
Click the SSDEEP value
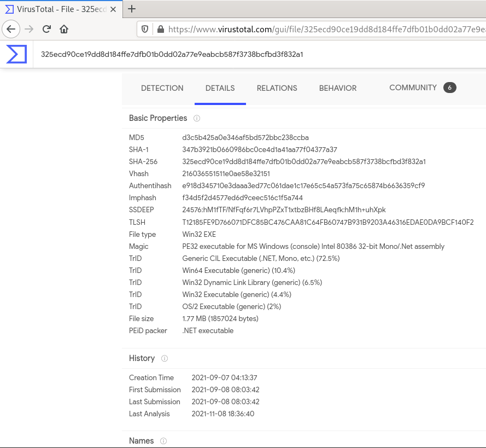pos(284,210)
